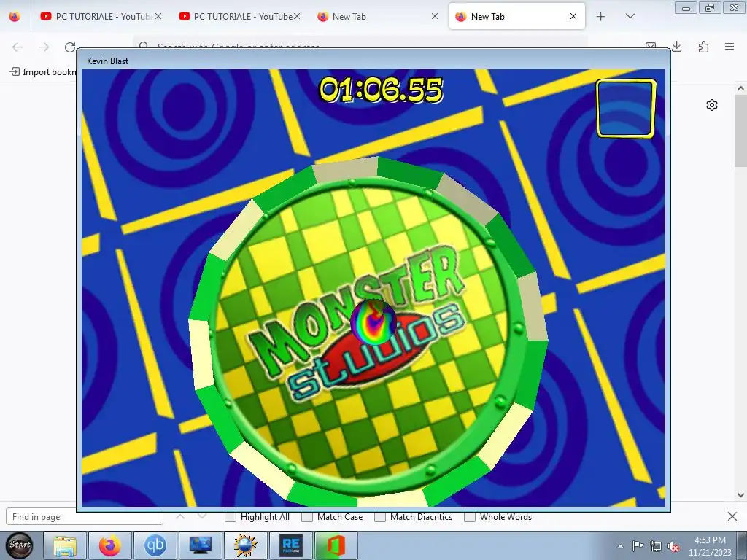The height and width of the screenshot is (560, 747).
Task: Find previous match with up arrow
Action: (180, 517)
